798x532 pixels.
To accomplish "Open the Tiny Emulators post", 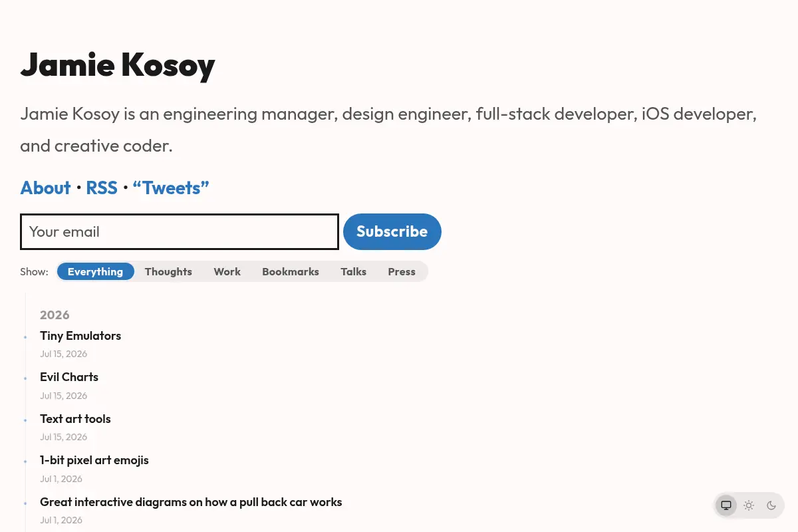I will click(x=80, y=336).
